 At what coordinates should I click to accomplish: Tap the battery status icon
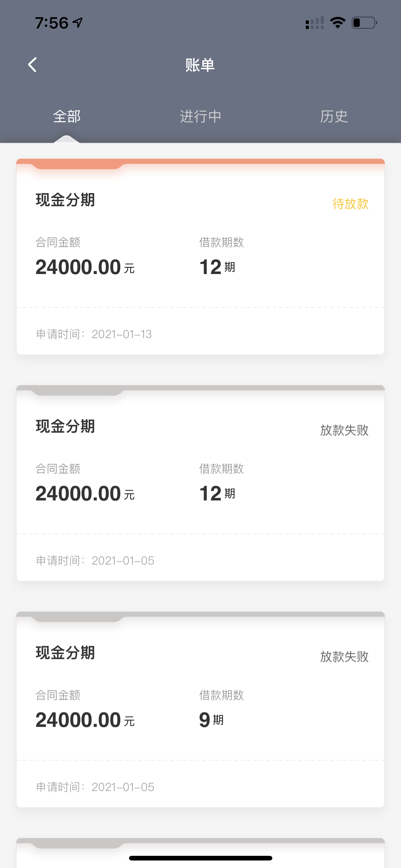tap(364, 22)
